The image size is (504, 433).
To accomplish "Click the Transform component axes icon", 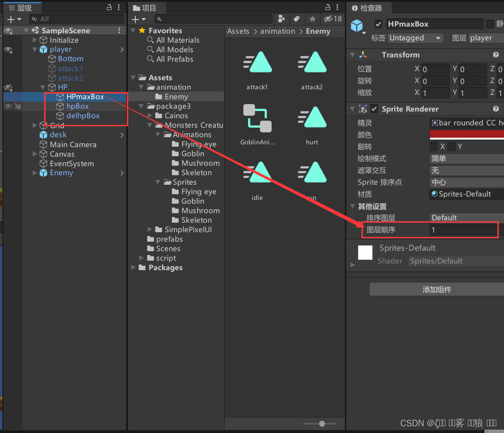I will (x=363, y=55).
